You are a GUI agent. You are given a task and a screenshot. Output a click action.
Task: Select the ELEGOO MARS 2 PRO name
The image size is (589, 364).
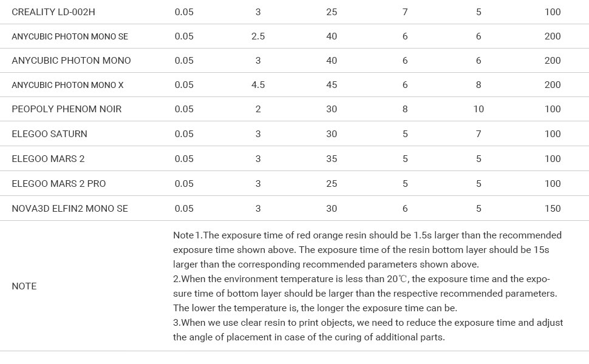pos(58,184)
